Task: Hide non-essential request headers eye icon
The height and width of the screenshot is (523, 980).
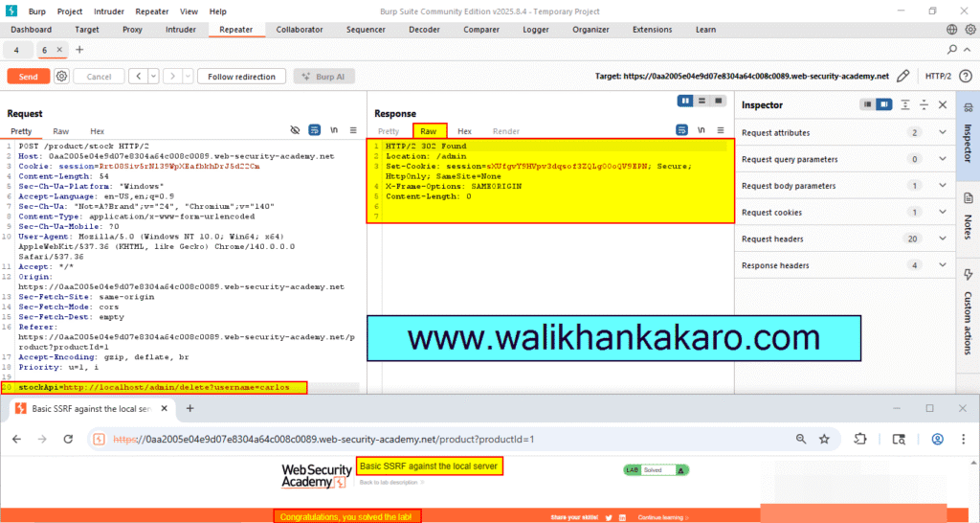Action: click(295, 130)
